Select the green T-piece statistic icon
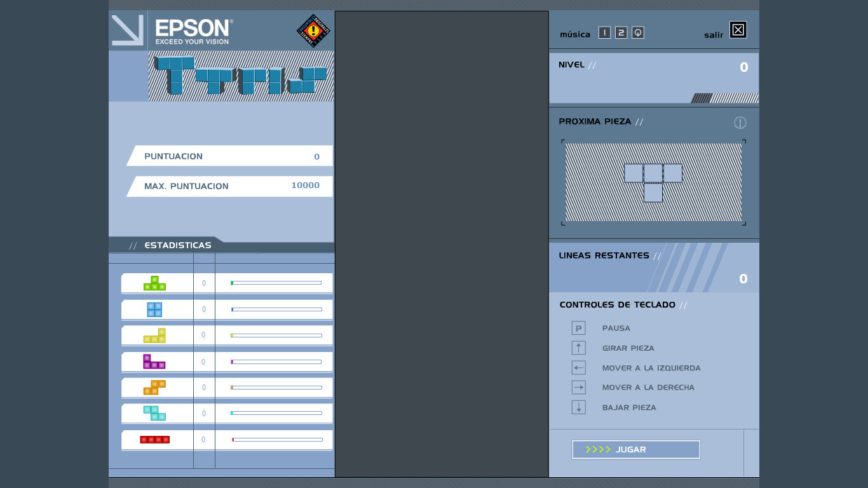The height and width of the screenshot is (488, 868). click(154, 283)
